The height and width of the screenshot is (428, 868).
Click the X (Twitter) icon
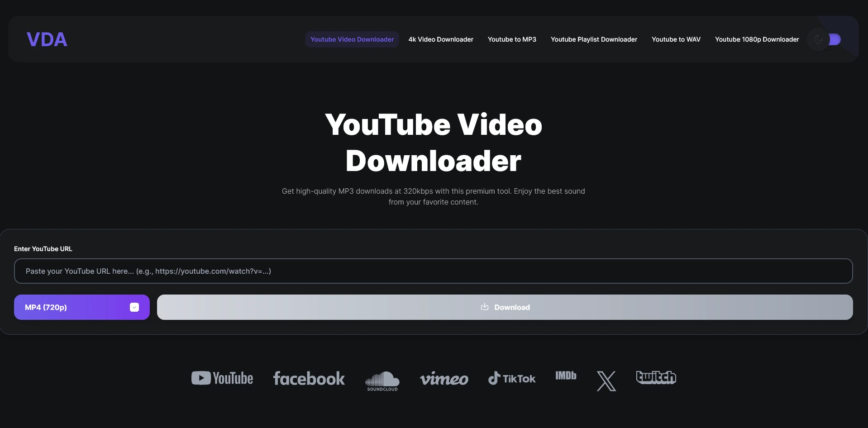(606, 380)
